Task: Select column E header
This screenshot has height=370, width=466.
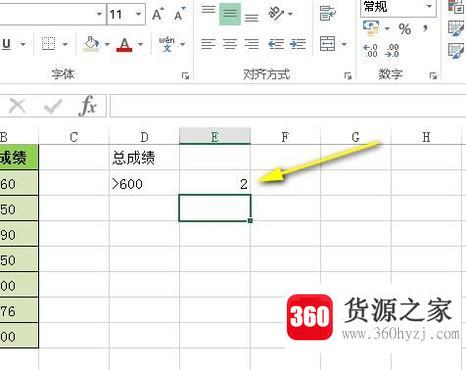Action: coord(215,136)
